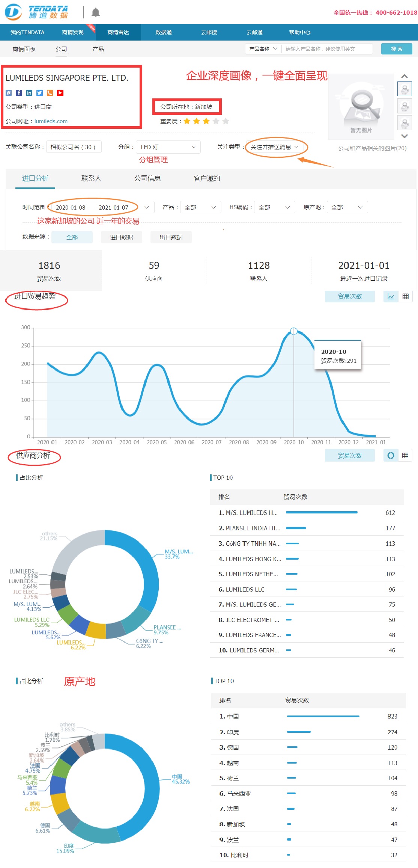418x868 pixels.
Task: Switch supplier analysis to table view
Action: (405, 456)
